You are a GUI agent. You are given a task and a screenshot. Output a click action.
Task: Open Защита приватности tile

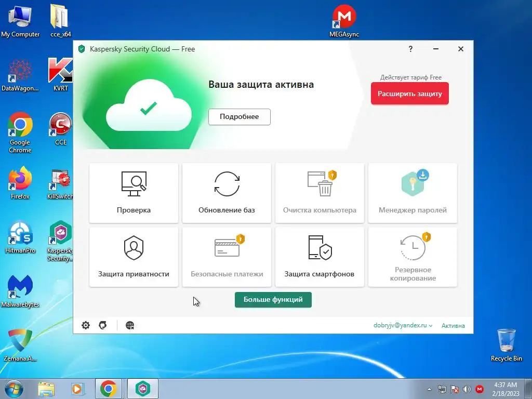click(134, 257)
